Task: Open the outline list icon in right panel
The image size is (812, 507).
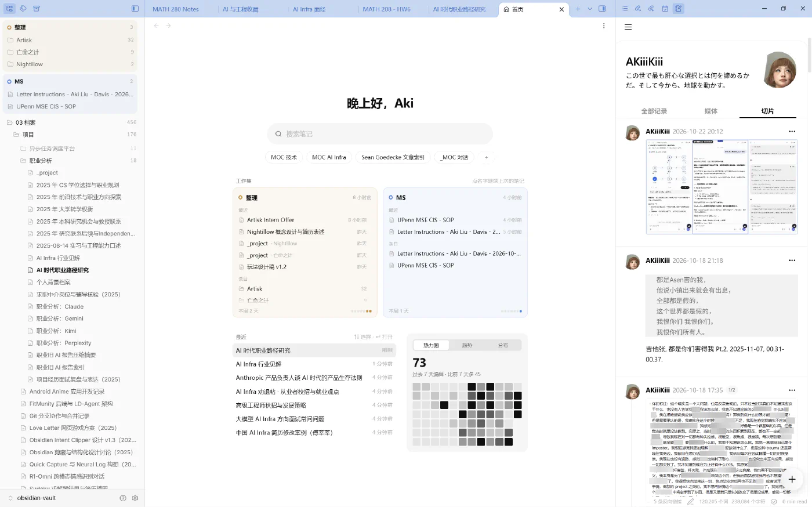Action: [x=625, y=9]
